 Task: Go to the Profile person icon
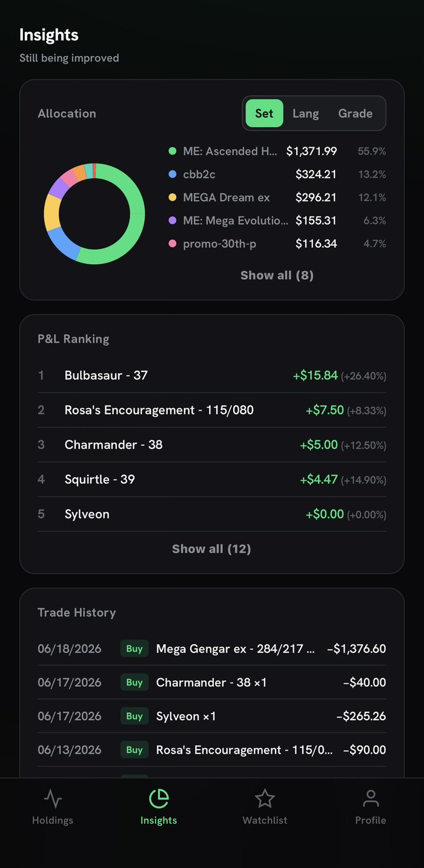pyautogui.click(x=371, y=799)
